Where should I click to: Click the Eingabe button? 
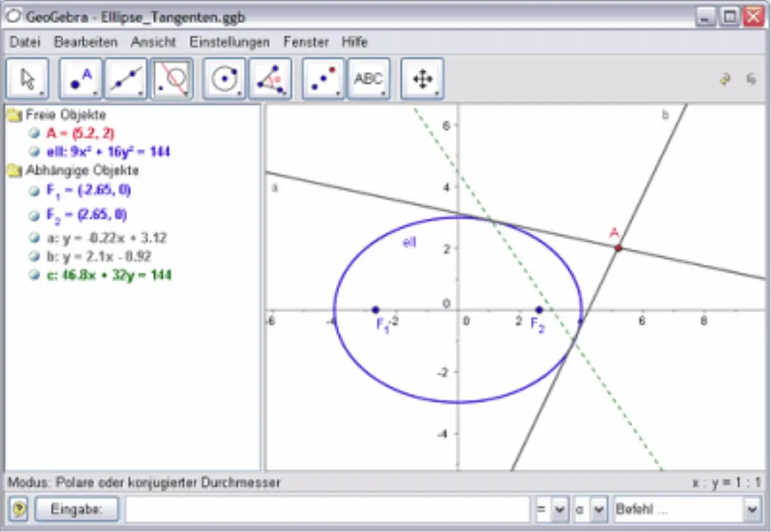coord(76,510)
